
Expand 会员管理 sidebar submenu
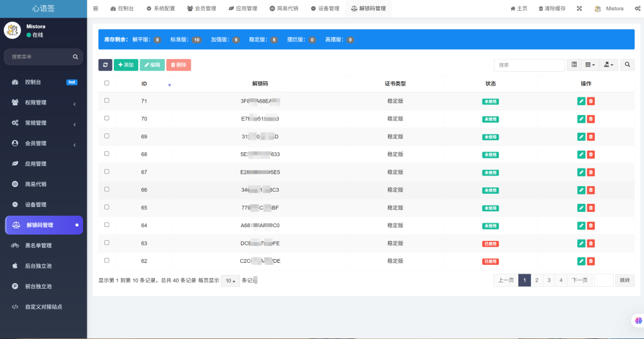(43, 143)
